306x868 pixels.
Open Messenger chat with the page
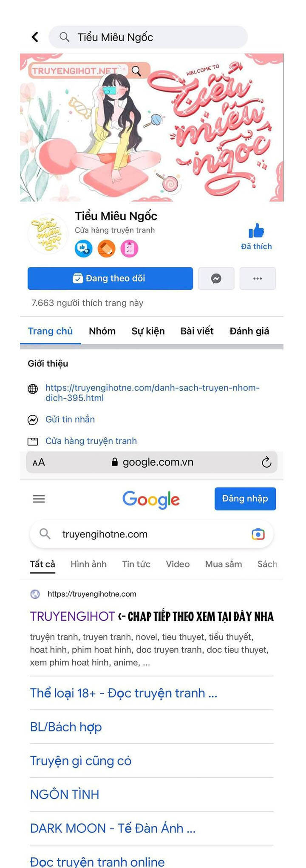(216, 279)
